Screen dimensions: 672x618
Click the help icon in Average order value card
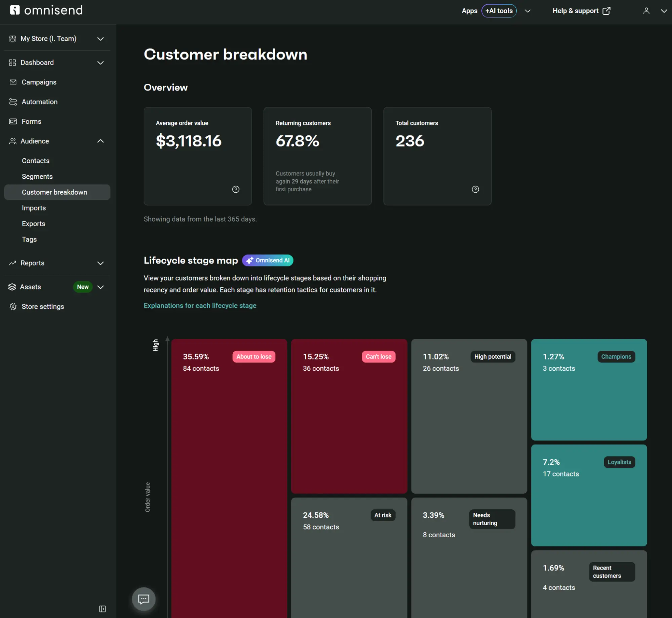(x=236, y=189)
